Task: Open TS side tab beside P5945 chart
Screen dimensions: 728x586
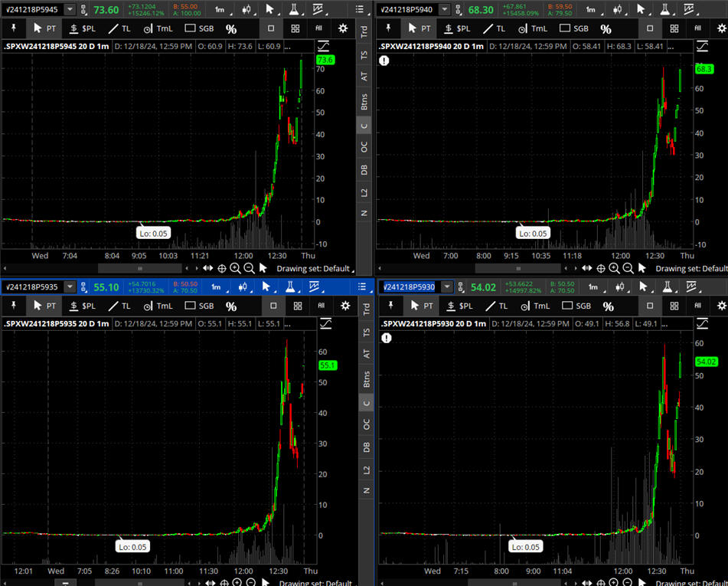Action: (x=364, y=55)
